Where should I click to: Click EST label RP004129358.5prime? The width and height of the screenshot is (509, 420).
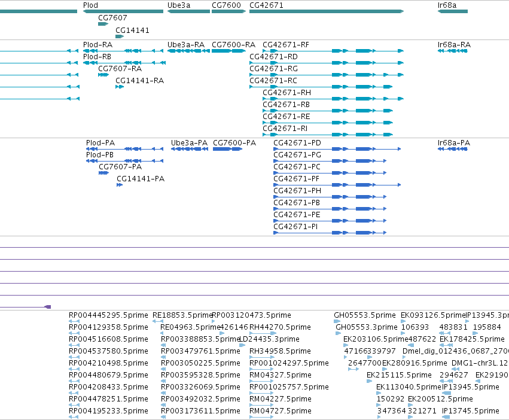point(108,327)
